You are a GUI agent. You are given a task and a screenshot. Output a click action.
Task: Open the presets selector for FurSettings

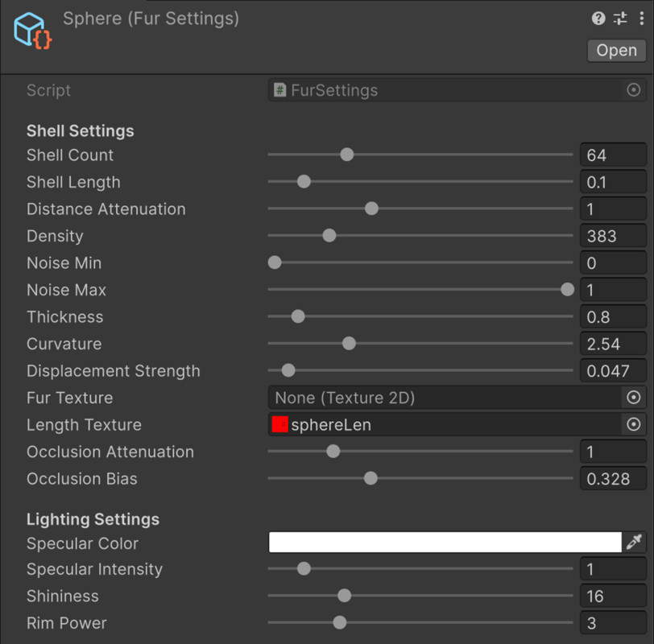(619, 18)
